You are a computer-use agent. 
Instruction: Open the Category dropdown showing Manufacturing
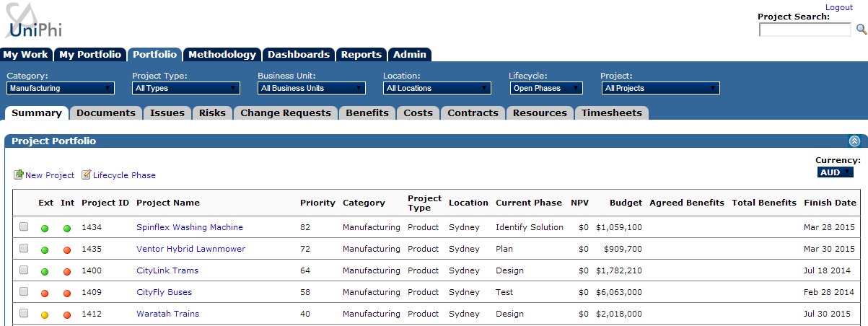point(61,88)
